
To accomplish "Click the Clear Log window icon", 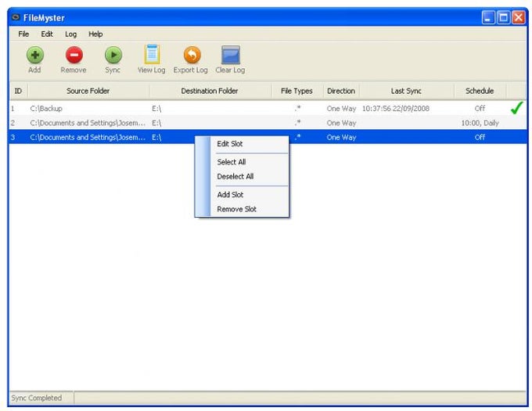I will (231, 55).
